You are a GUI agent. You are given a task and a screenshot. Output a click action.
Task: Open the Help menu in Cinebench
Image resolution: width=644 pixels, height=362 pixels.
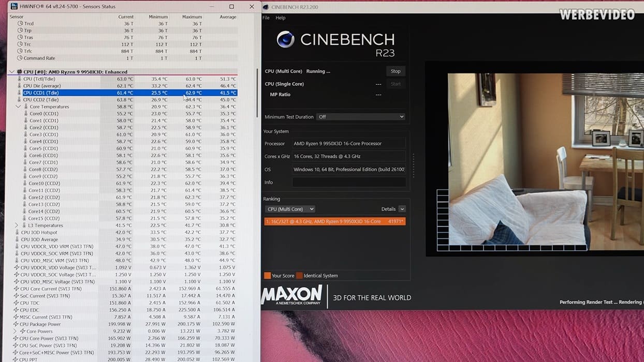[281, 18]
